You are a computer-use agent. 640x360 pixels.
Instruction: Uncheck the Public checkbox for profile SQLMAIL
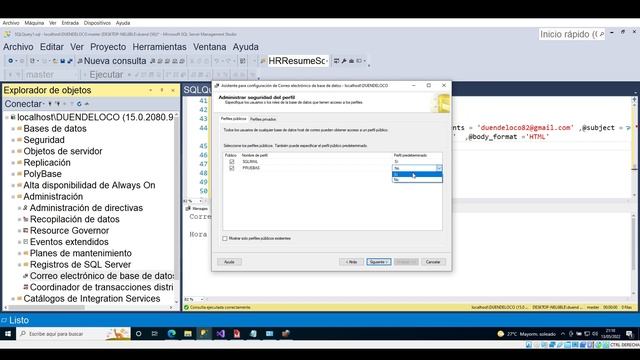[x=232, y=162]
